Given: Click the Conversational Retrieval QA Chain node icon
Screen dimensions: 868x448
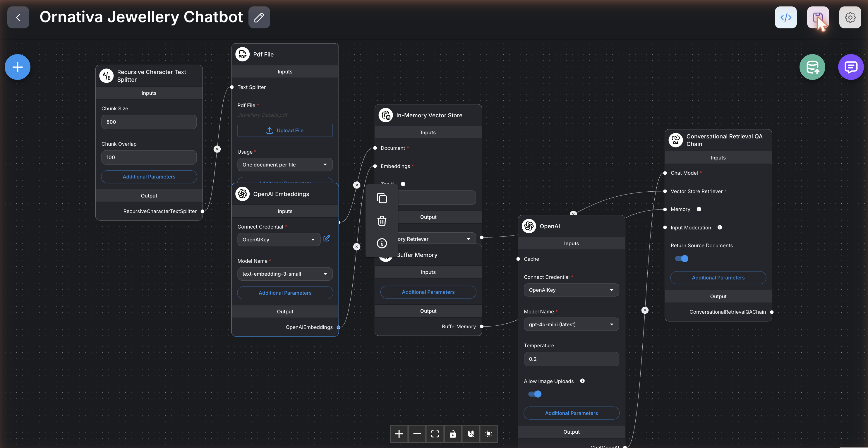Looking at the screenshot, I should coord(675,140).
